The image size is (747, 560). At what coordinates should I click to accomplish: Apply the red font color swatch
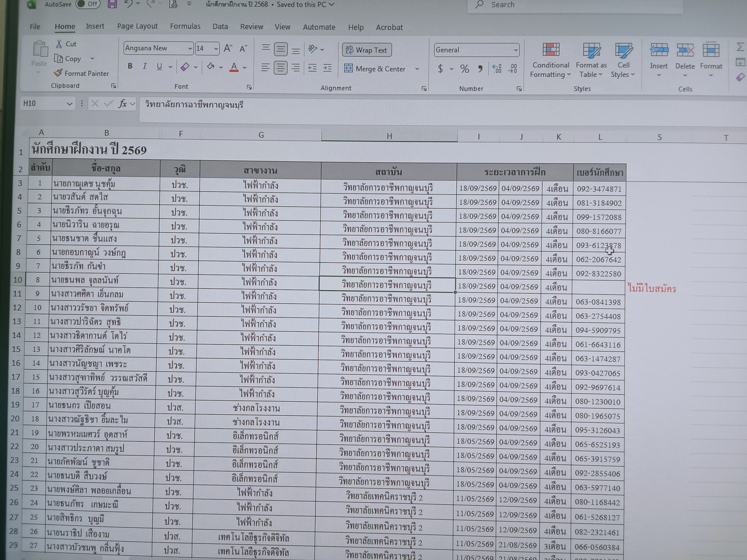(x=234, y=67)
